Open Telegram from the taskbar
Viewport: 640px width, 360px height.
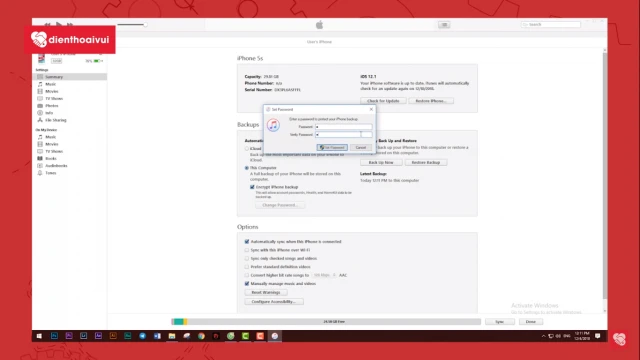142,336
